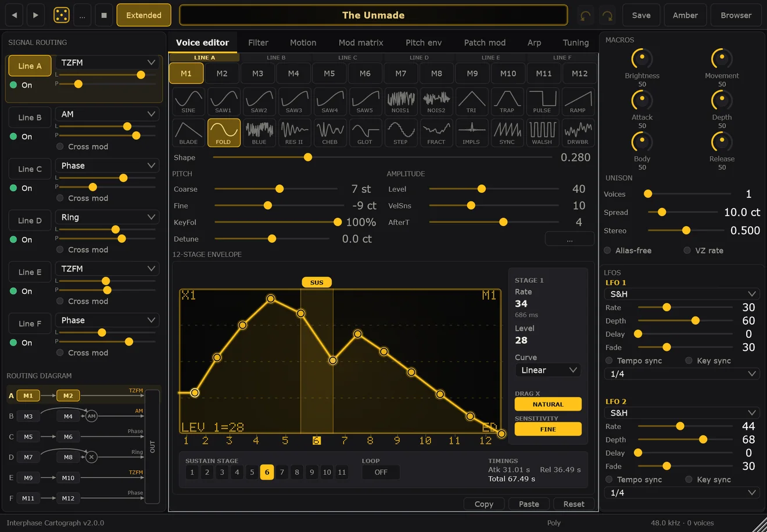Switch to the Filter tab

[258, 42]
